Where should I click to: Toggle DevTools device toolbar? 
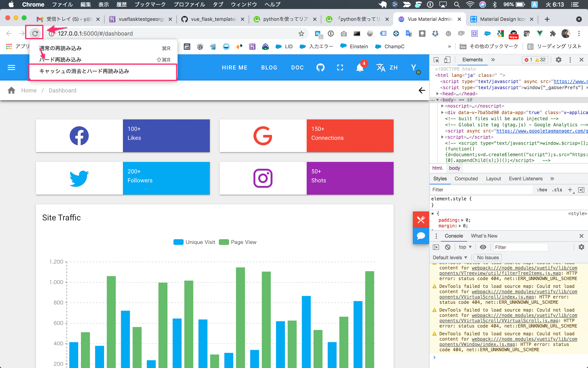[x=447, y=60]
